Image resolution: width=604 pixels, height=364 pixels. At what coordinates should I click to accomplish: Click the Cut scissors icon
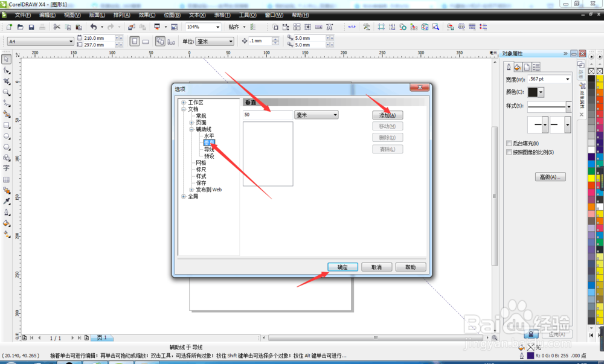coord(57,27)
